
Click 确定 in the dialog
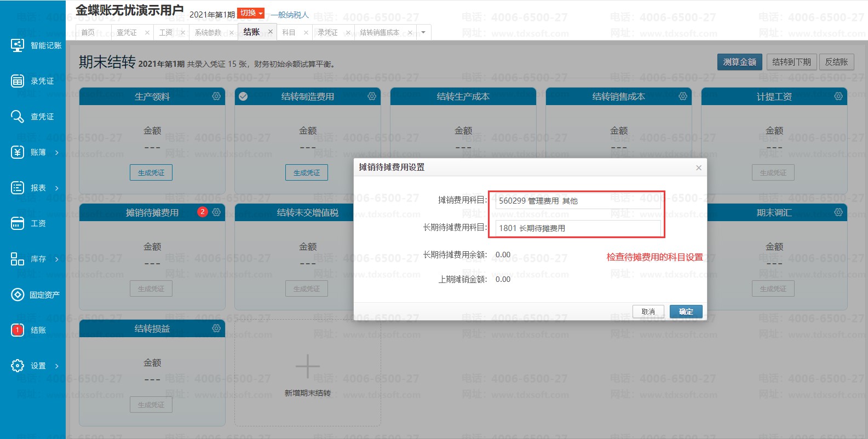click(x=686, y=311)
